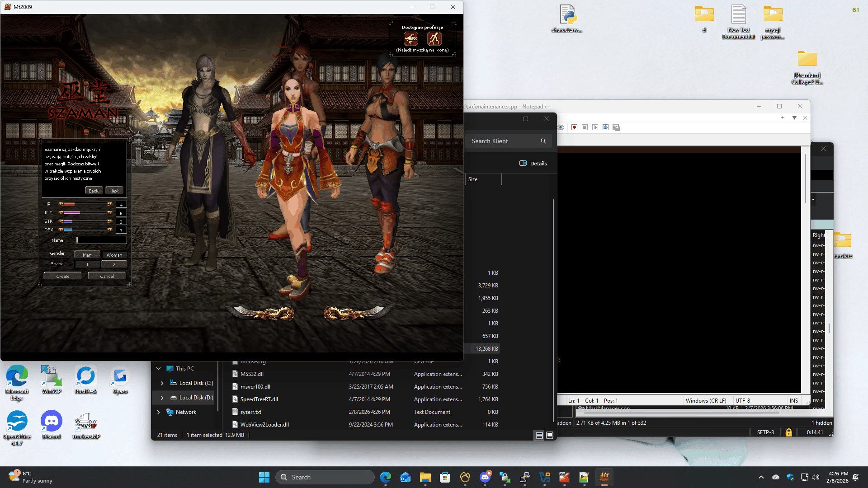
Task: Click the search magnifier in Search Klient box
Action: point(543,141)
